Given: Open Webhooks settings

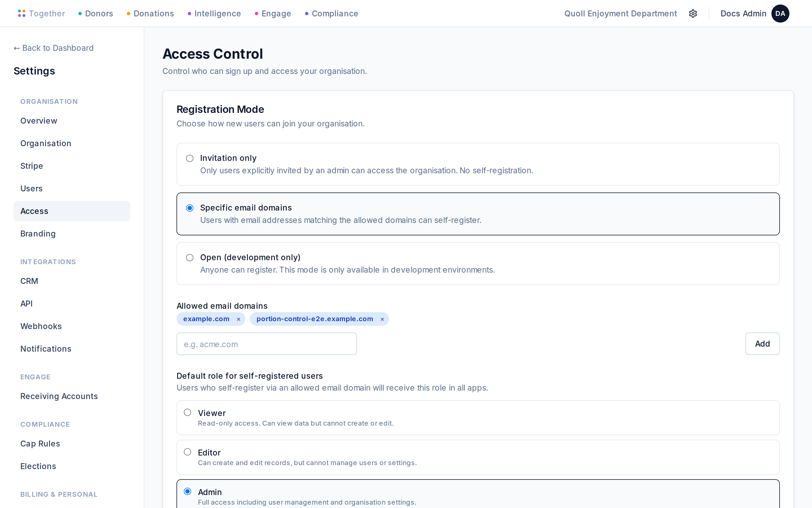Looking at the screenshot, I should tap(72, 326).
